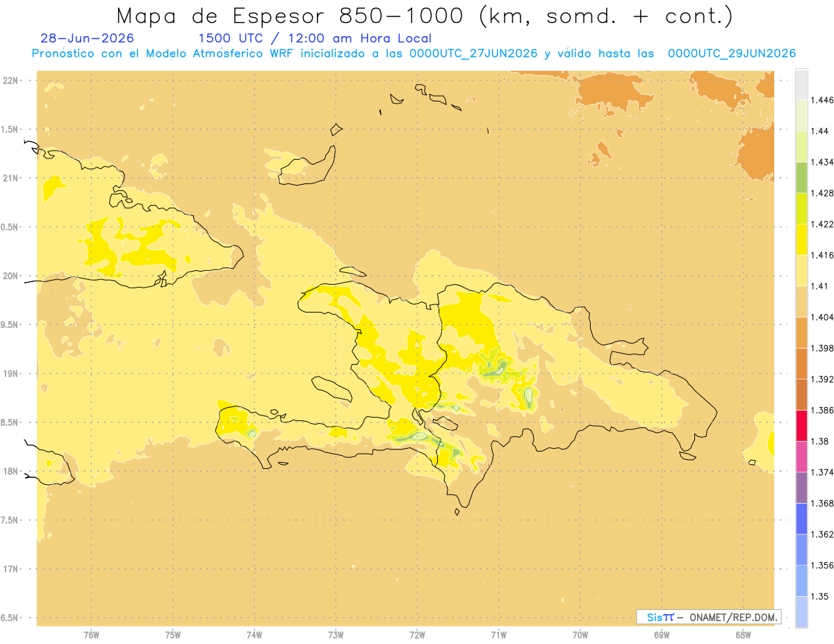Select the palest blue swatch below 1.35
The image size is (834, 644).
(x=801, y=612)
